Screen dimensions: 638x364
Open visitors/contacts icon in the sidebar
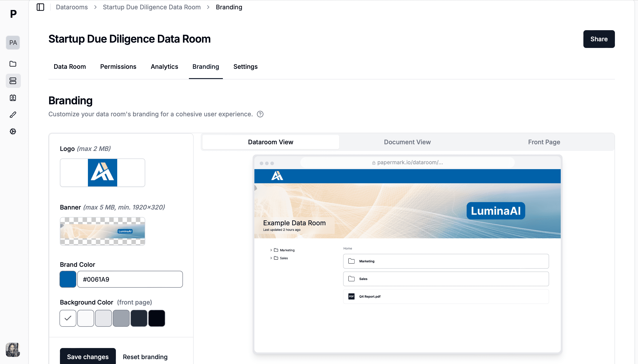13,97
